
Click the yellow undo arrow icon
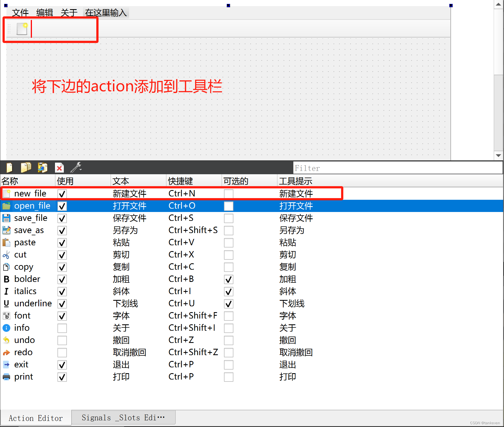(6, 340)
